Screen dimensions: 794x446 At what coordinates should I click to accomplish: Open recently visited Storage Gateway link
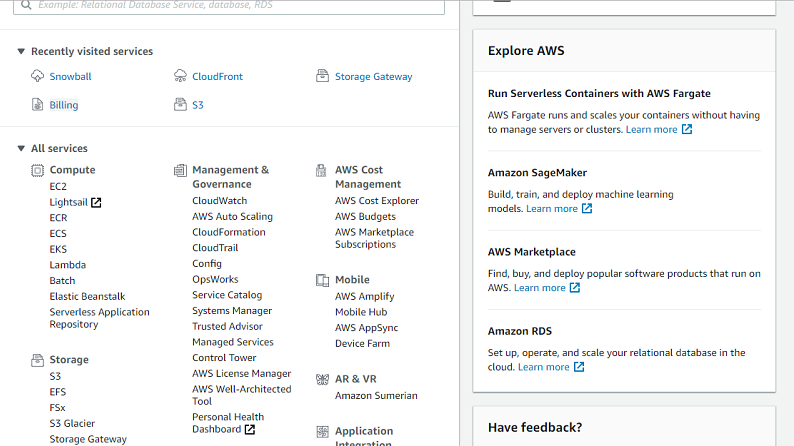point(374,76)
